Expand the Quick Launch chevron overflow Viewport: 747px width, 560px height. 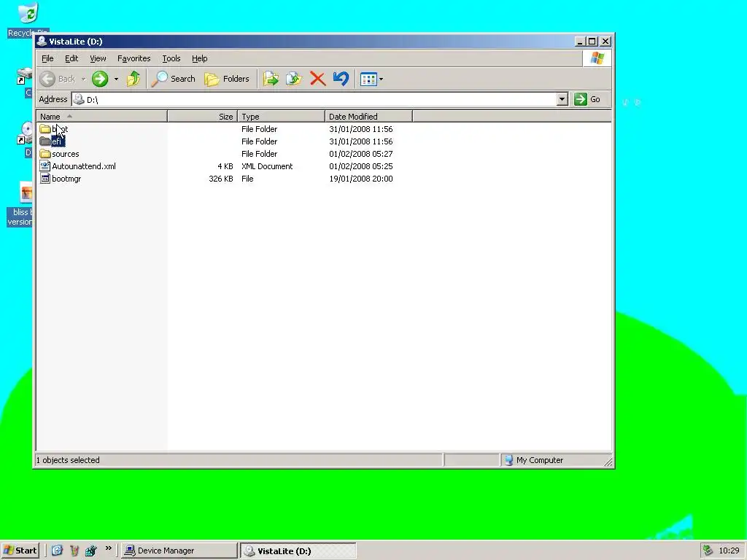(108, 548)
